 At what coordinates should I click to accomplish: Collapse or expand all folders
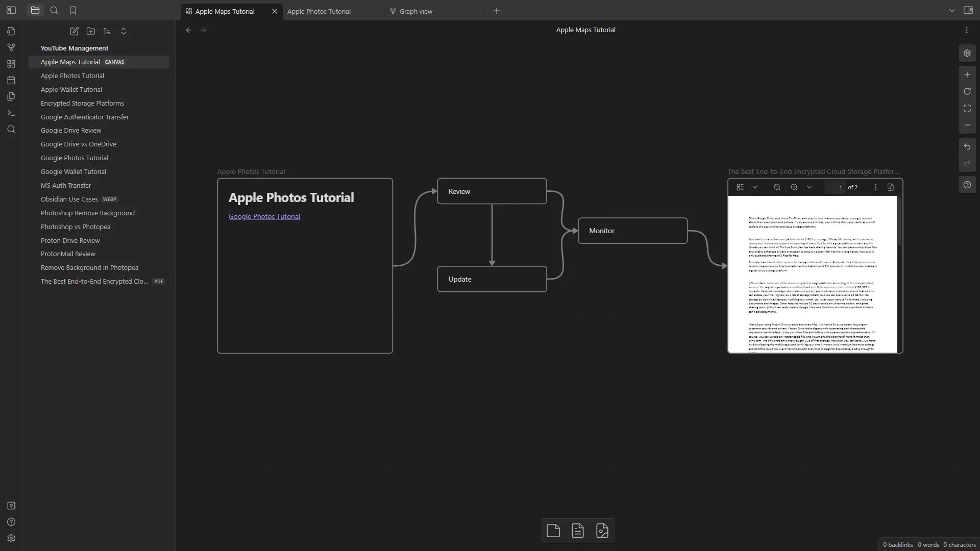(124, 31)
